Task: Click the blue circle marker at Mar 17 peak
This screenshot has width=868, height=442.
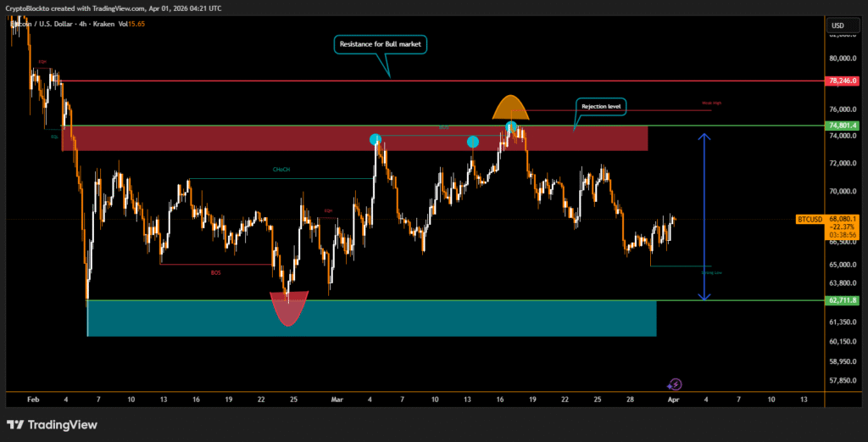Action: [510, 127]
